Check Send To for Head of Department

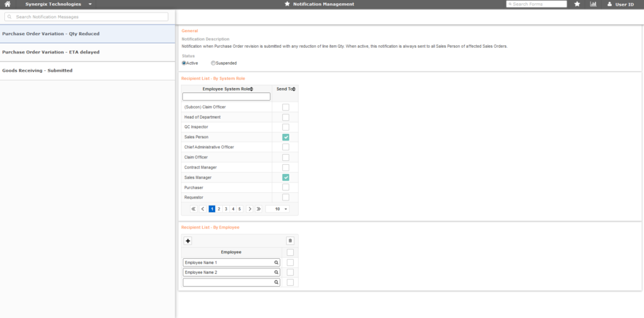[x=286, y=118]
